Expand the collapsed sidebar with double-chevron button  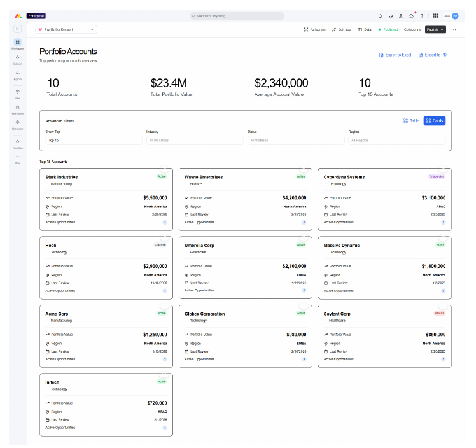click(18, 29)
